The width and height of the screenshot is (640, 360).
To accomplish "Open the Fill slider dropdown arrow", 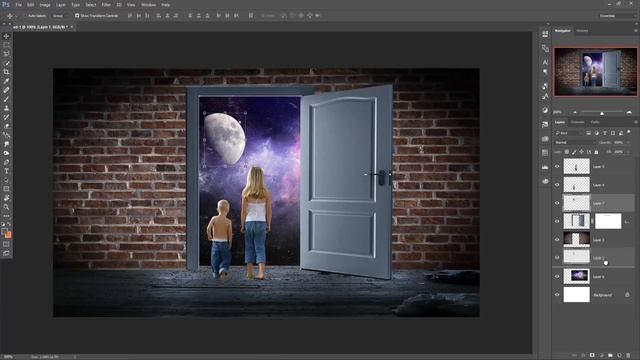I will click(628, 152).
